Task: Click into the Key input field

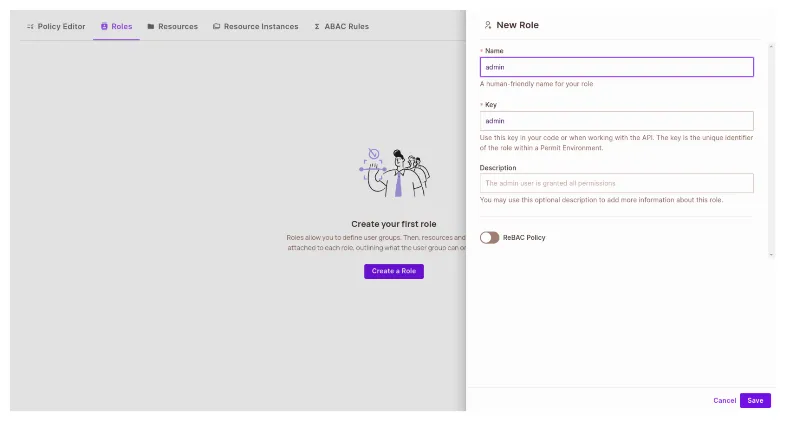Action: click(x=616, y=120)
